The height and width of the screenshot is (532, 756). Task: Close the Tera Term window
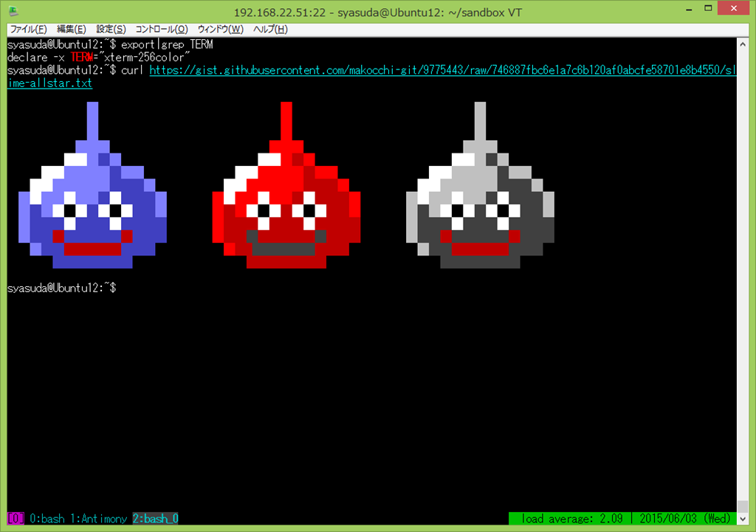pyautogui.click(x=733, y=8)
